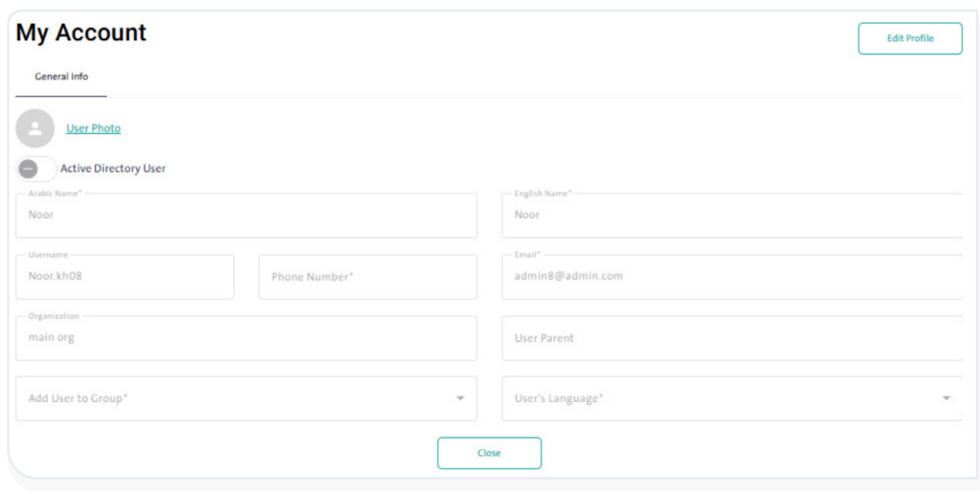Click the Arabic Name field
The image size is (980, 494).
(x=246, y=215)
